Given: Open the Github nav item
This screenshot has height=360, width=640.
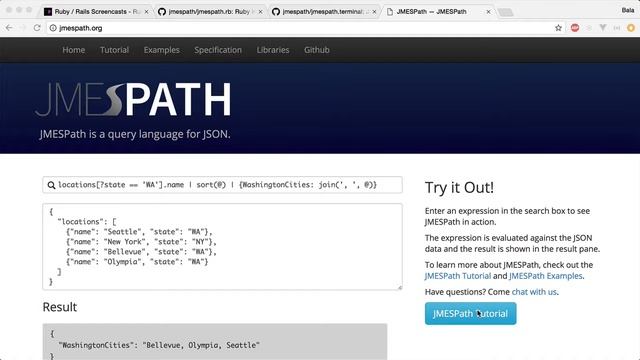Looking at the screenshot, I should [x=317, y=50].
